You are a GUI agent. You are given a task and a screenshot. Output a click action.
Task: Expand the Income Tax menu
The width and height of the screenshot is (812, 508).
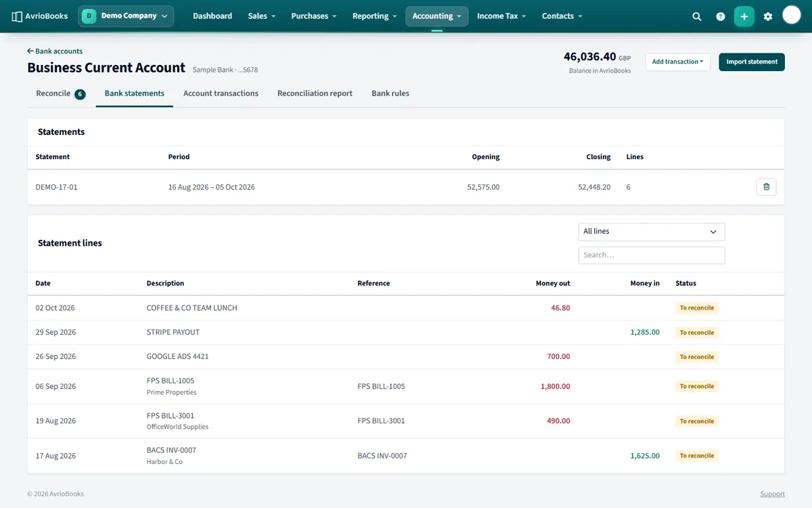[x=501, y=16]
